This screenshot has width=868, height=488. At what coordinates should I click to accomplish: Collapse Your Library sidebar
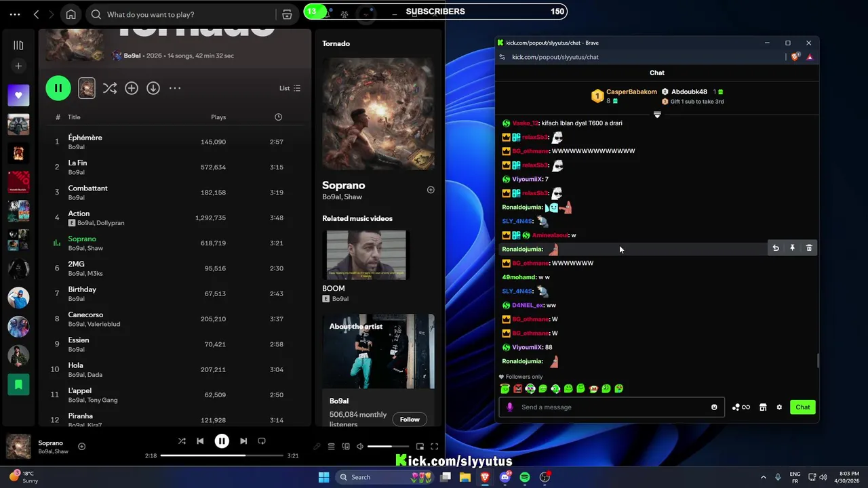pyautogui.click(x=18, y=45)
